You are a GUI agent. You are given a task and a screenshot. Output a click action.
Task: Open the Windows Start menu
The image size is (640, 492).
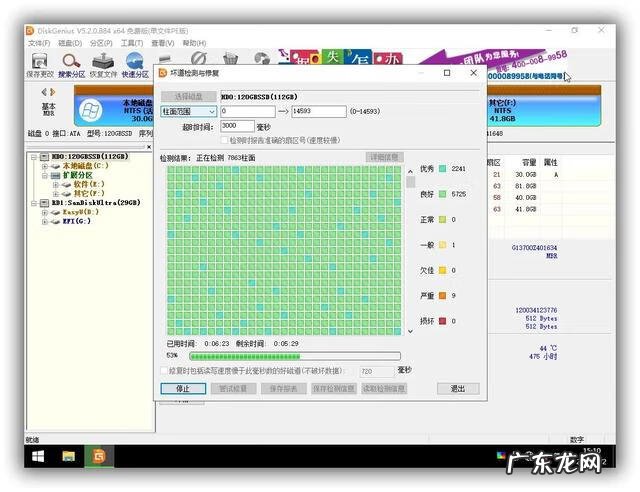click(38, 456)
